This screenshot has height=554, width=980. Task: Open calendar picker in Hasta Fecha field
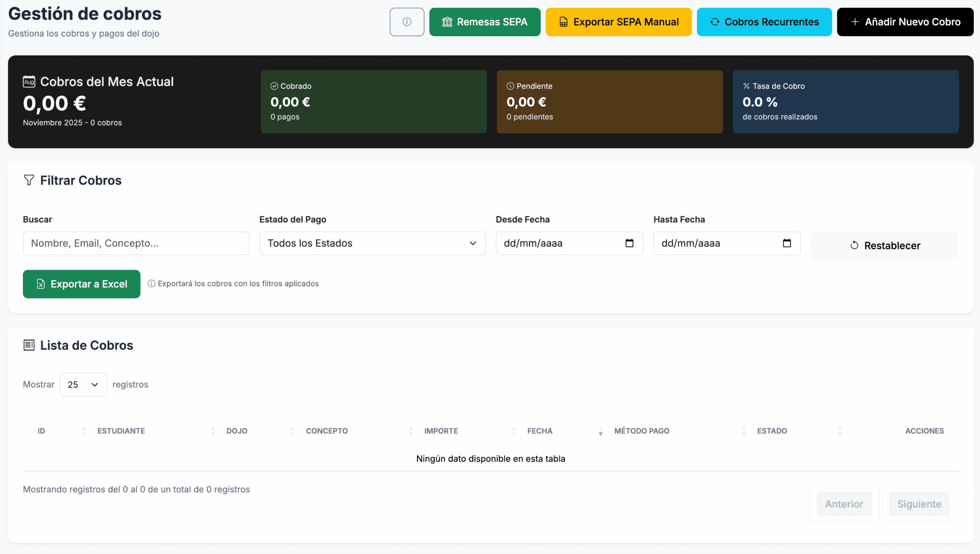787,243
